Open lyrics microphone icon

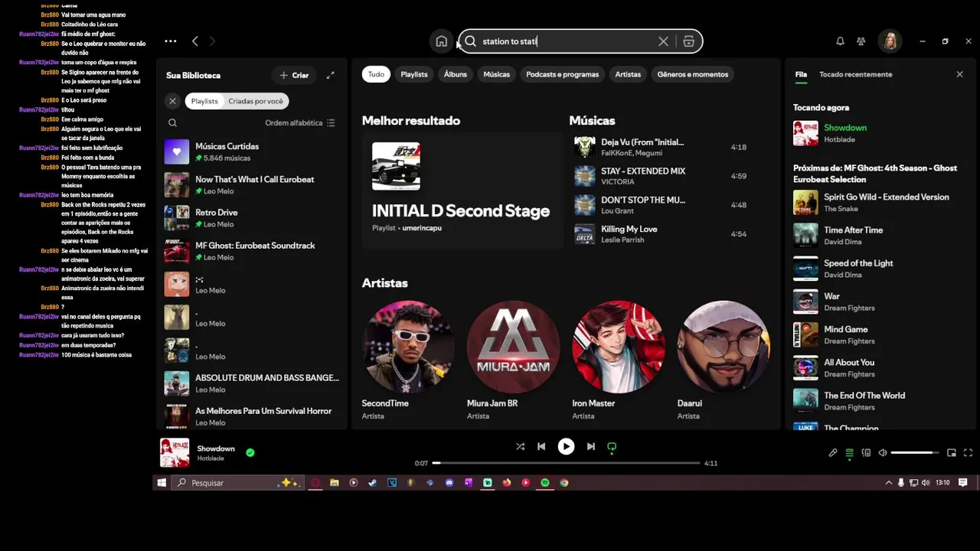click(x=833, y=452)
